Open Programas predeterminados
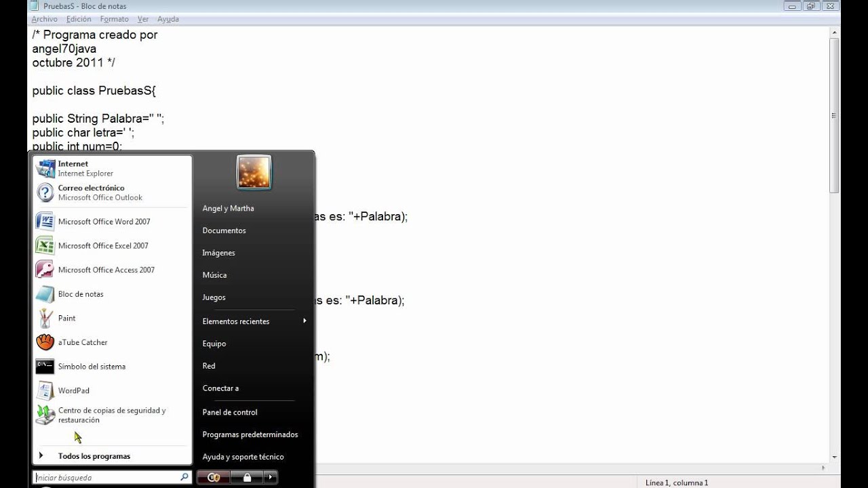The width and height of the screenshot is (868, 488). 250,434
